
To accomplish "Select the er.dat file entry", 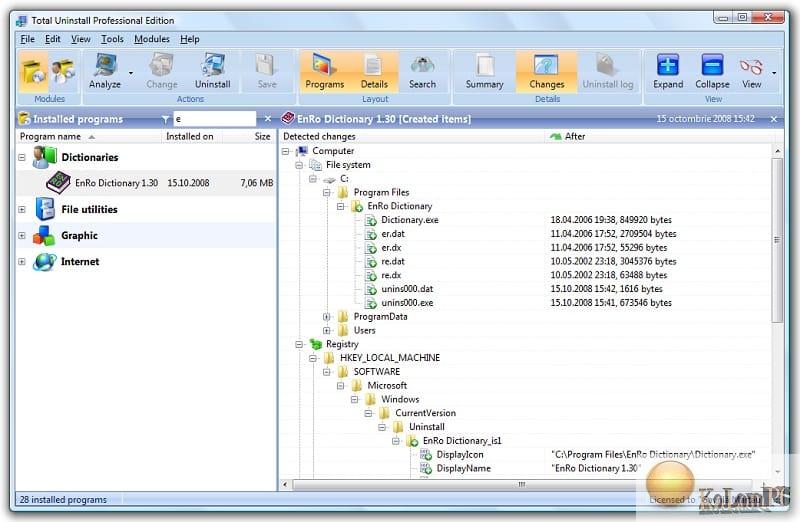I will click(x=393, y=234).
